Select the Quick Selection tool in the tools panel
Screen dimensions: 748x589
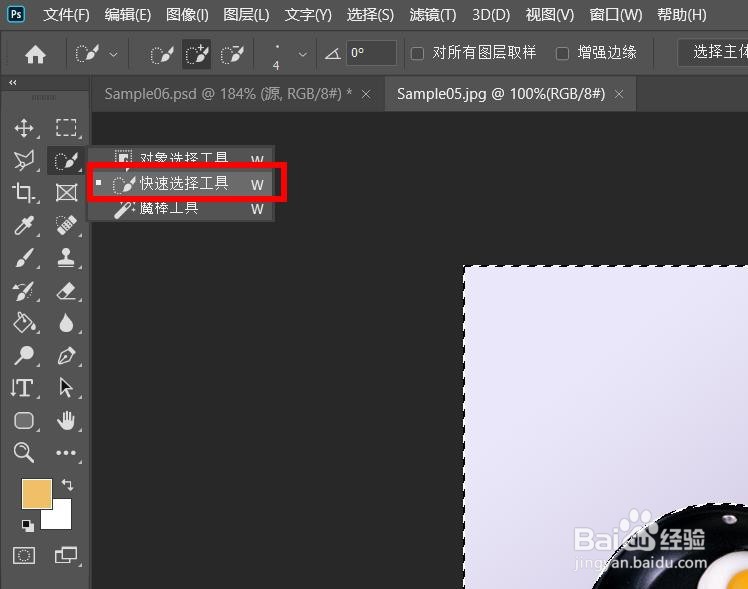(x=66, y=161)
